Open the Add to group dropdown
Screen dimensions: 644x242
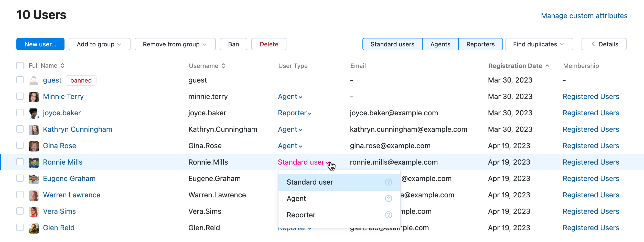click(99, 44)
